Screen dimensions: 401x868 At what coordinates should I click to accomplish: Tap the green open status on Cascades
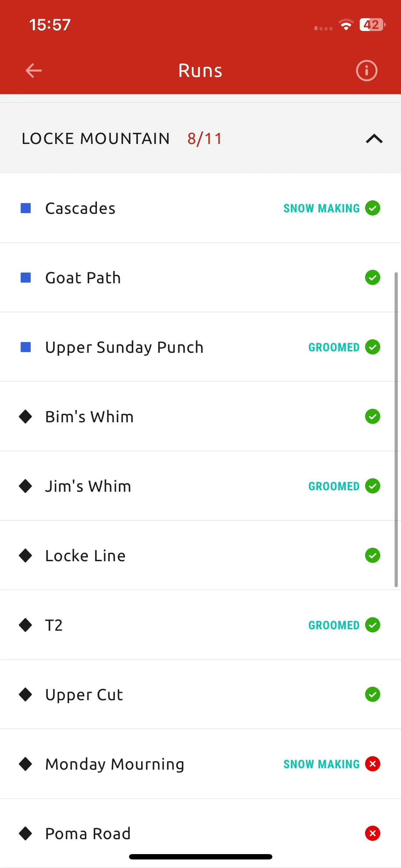click(372, 208)
